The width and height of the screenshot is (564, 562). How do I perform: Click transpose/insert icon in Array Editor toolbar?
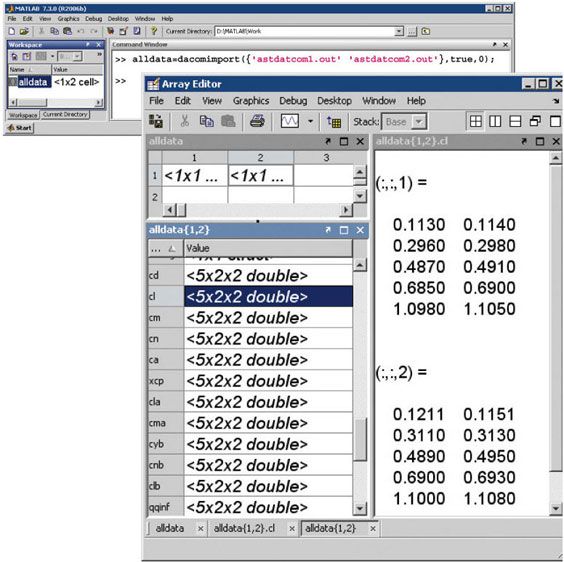coord(334,122)
